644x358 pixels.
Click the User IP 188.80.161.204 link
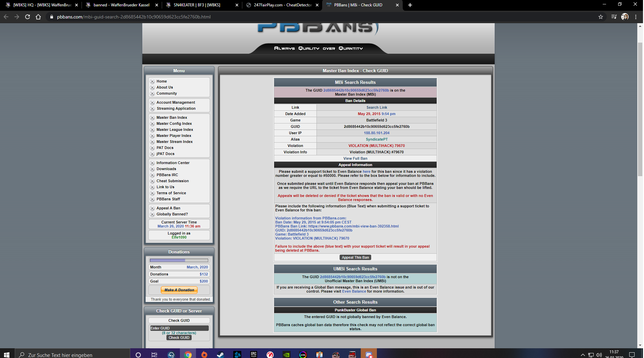point(377,133)
